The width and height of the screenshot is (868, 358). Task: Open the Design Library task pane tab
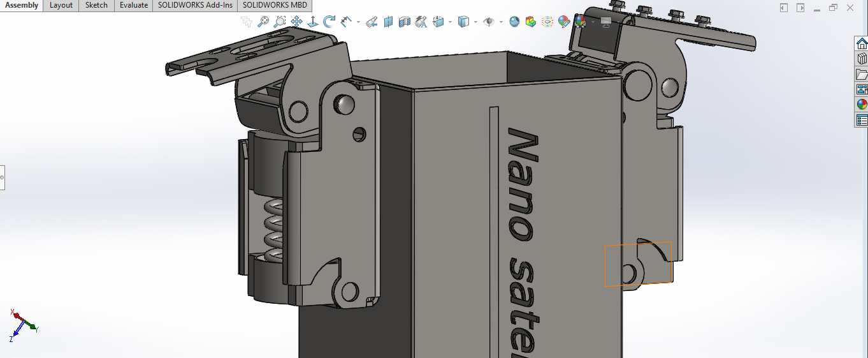click(862, 59)
